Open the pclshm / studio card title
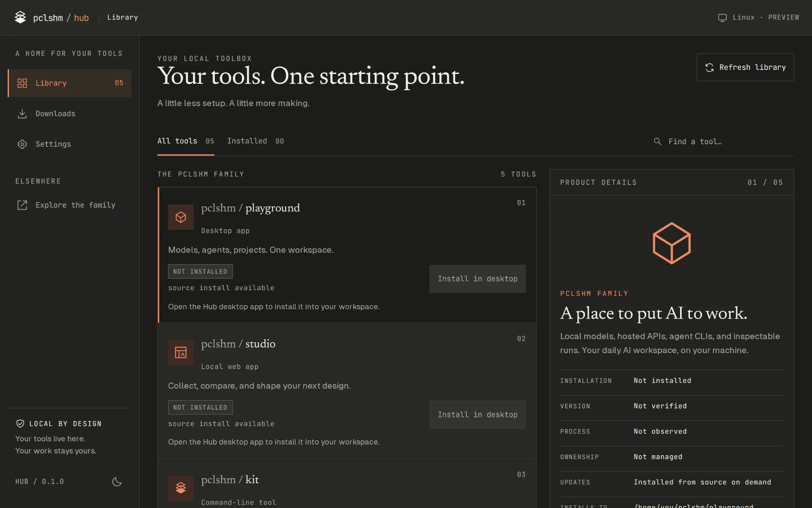812x508 pixels. tap(238, 344)
